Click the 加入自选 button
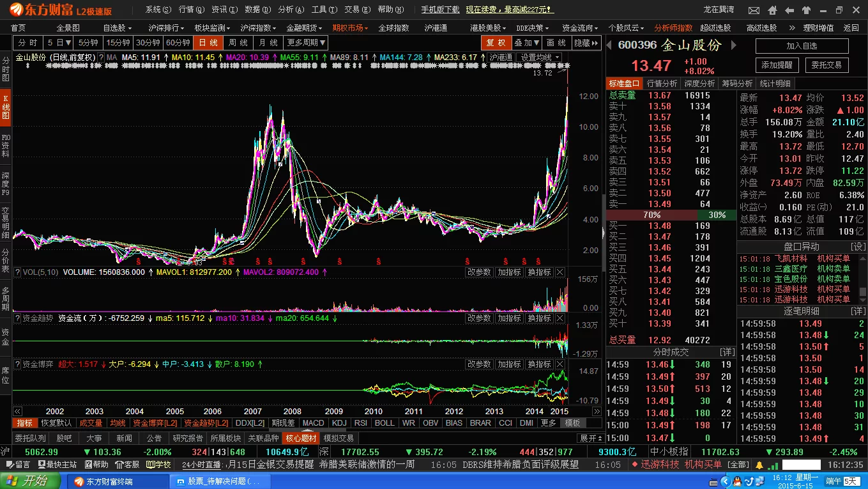868x489 pixels. [x=802, y=46]
